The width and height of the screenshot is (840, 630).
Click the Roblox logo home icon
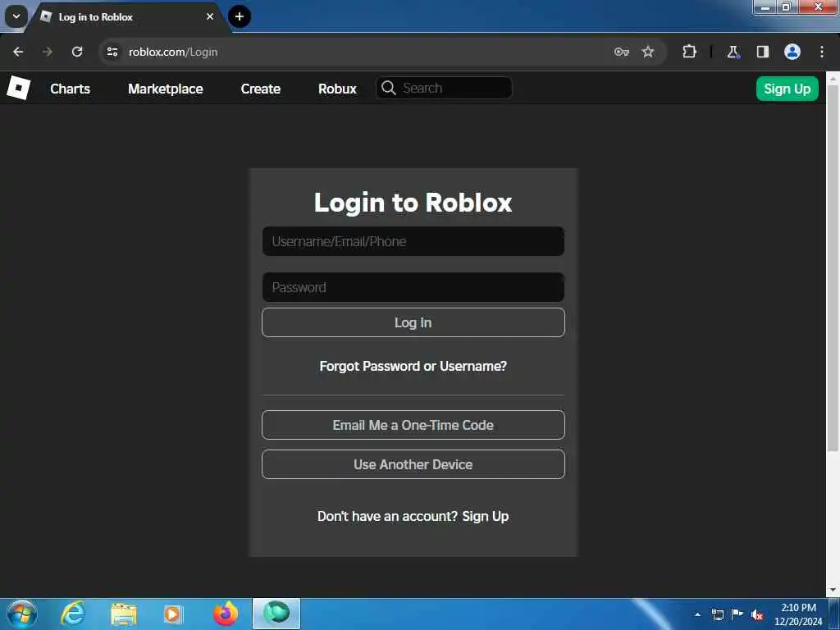[18, 88]
